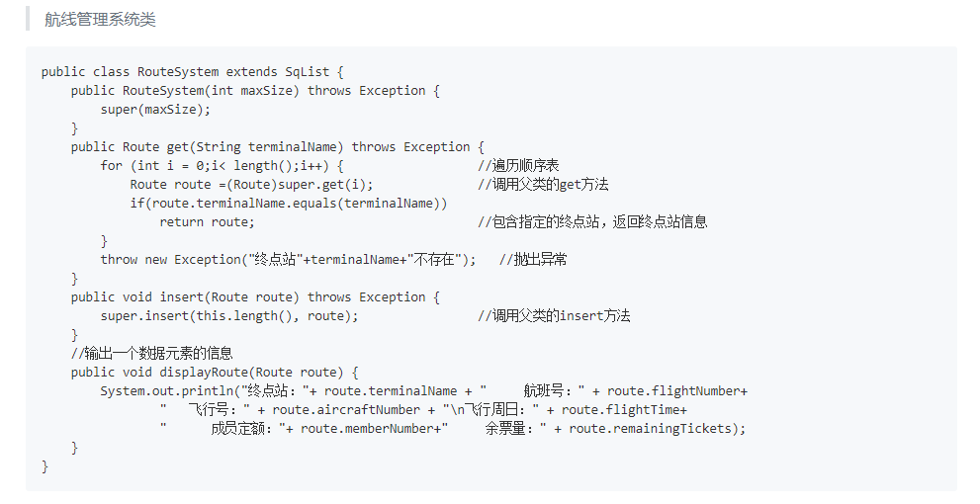
Task: Click the return route statement
Action: (207, 221)
